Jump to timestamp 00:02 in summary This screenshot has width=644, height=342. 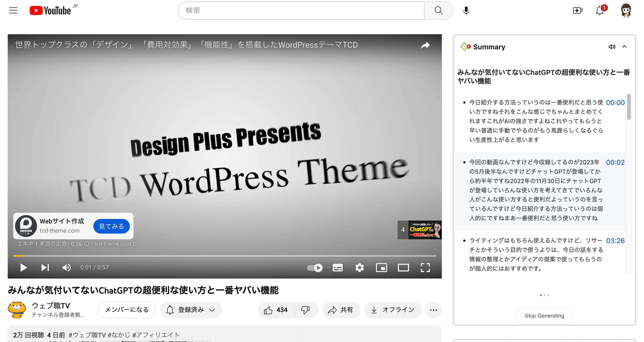(x=615, y=162)
